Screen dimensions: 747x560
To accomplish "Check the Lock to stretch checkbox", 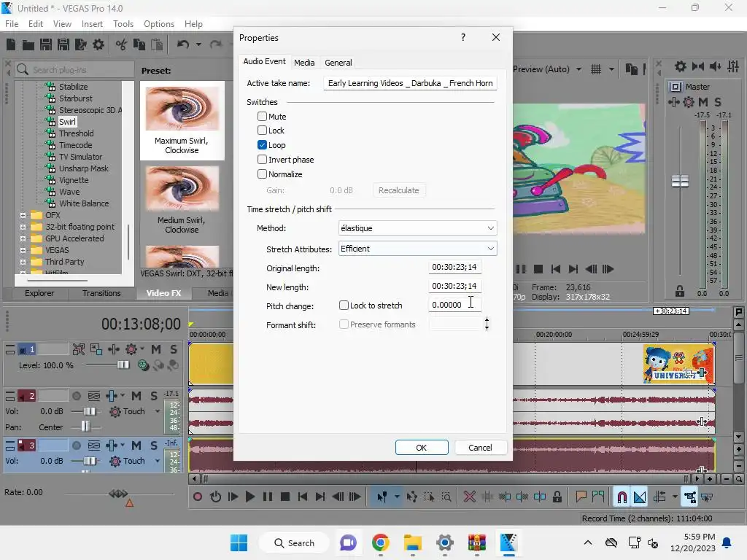I will pos(344,306).
